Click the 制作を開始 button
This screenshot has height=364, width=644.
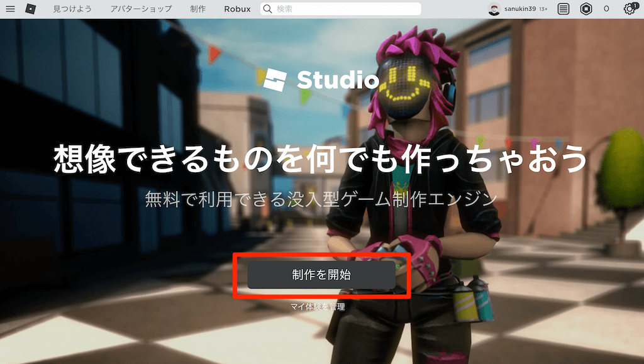(321, 275)
